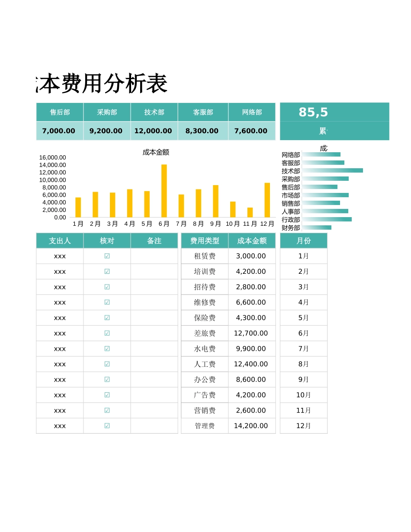This screenshot has width=411, height=532.
Task: Select the 售后部 department header cell
Action: tap(59, 112)
